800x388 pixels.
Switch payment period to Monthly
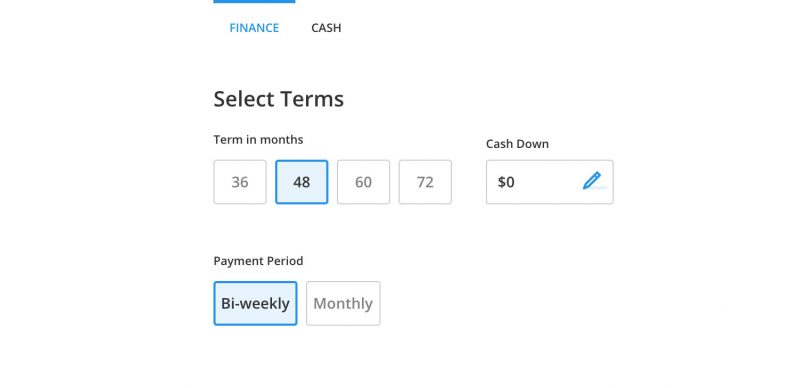coord(343,303)
